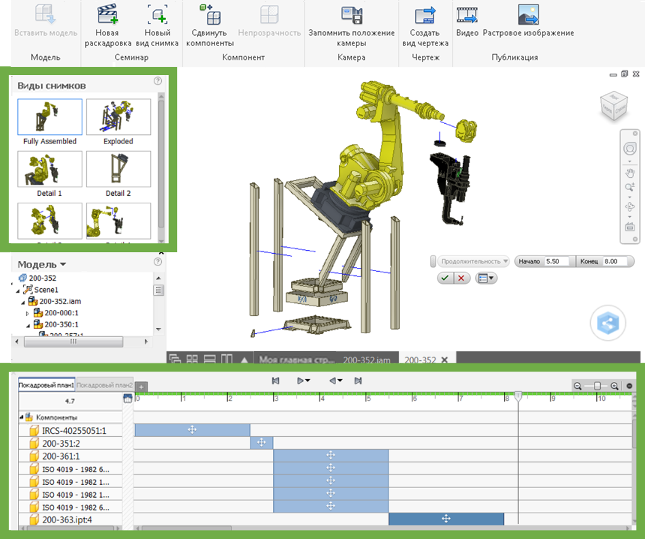Image resolution: width=645 pixels, height=539 pixels.
Task: Open the Модель browser dropdown arrow
Action: pyautogui.click(x=63, y=264)
